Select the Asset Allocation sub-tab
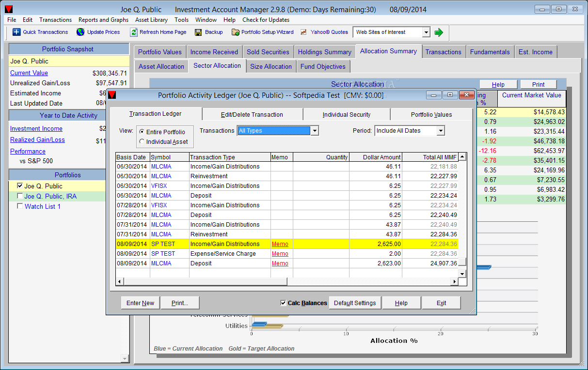 pyautogui.click(x=161, y=66)
